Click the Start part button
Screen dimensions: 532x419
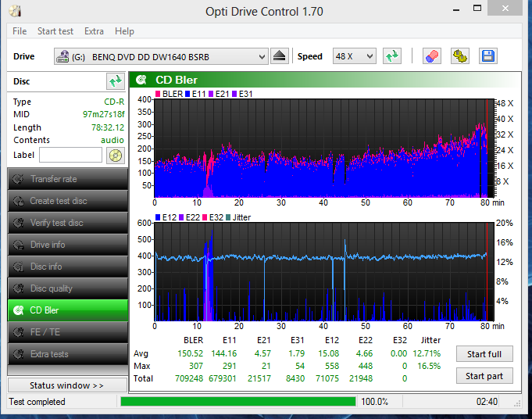(484, 376)
